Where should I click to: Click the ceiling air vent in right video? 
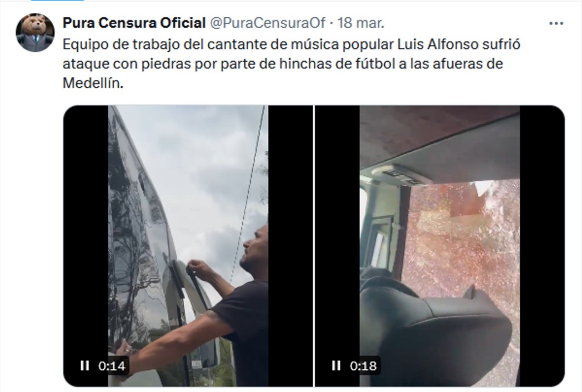pos(401,174)
